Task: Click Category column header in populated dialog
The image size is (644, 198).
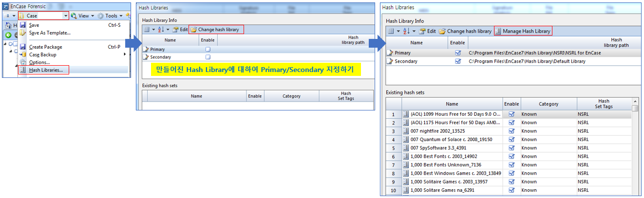Action: (x=549, y=104)
